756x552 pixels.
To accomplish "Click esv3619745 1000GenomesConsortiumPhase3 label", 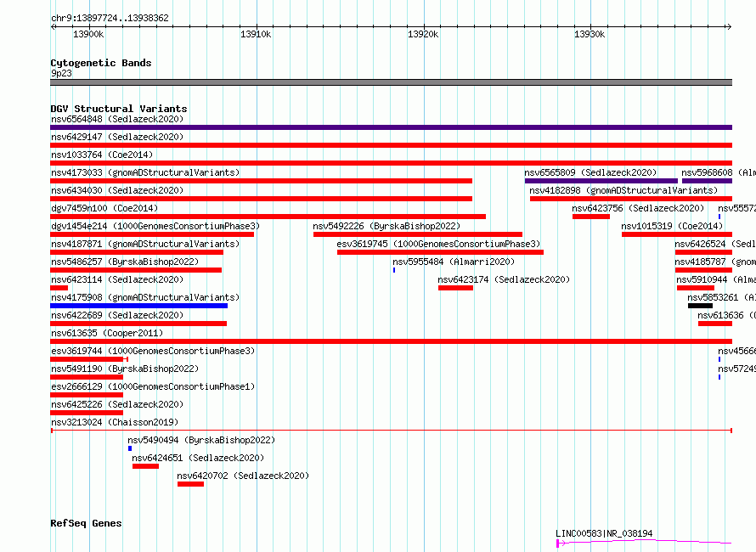I will (439, 244).
